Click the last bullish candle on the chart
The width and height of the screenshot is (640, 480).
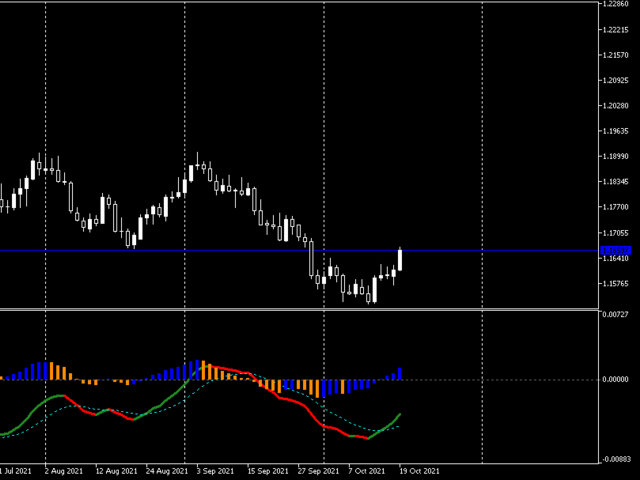tap(400, 259)
